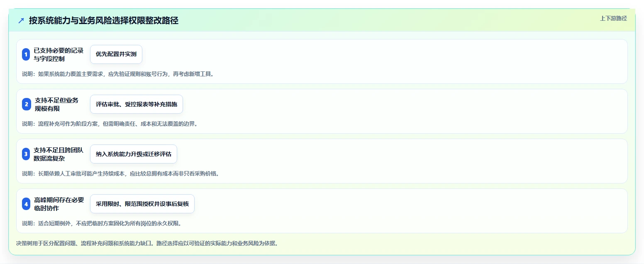The image size is (644, 264).
Task: Click the step 3 number badge
Action: coord(26,154)
